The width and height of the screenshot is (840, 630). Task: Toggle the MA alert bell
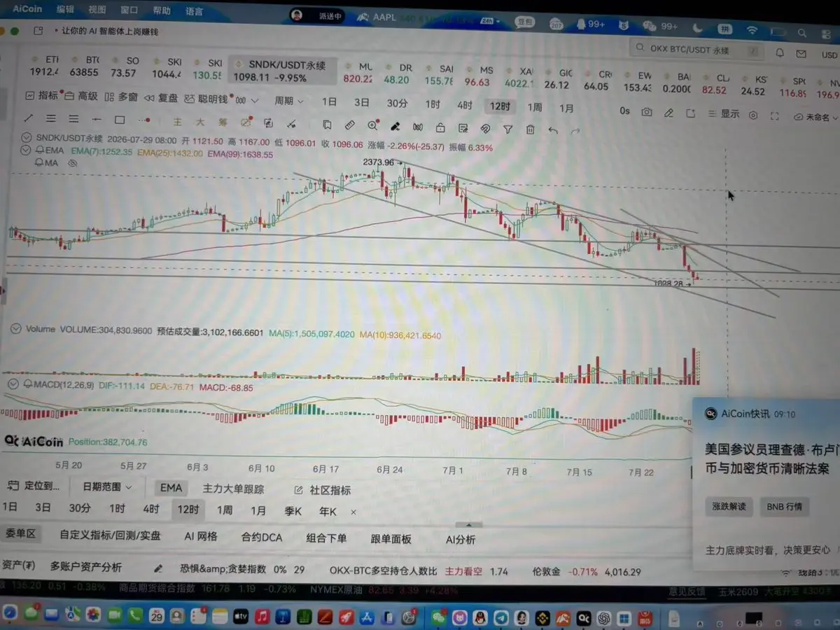click(39, 162)
